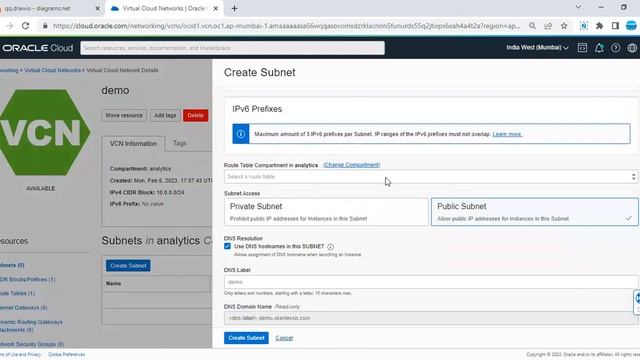
Task: Click Cookie Preferences footer link
Action: coord(67,355)
